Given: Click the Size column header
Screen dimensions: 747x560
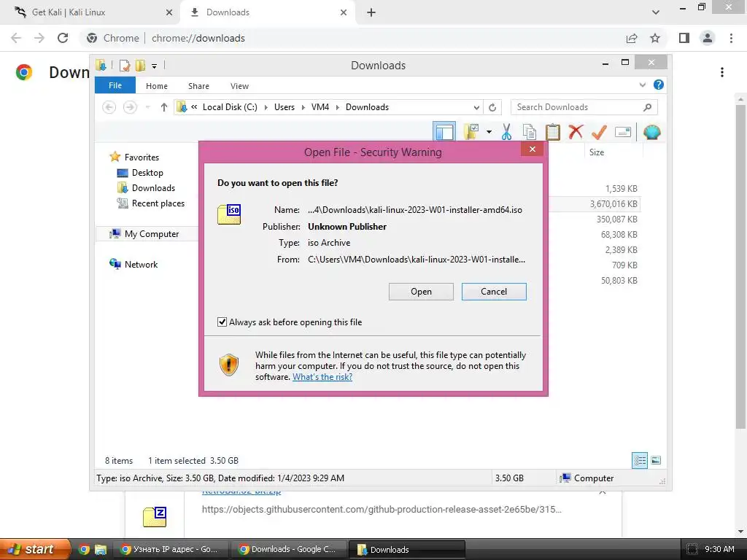Looking at the screenshot, I should pos(597,152).
